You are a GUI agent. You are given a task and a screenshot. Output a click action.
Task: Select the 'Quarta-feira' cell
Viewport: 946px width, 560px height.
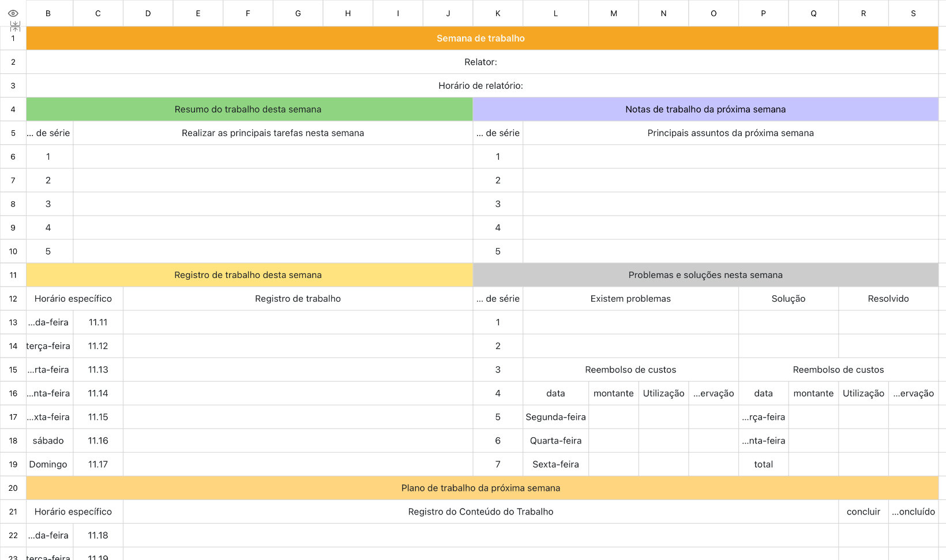[555, 441]
